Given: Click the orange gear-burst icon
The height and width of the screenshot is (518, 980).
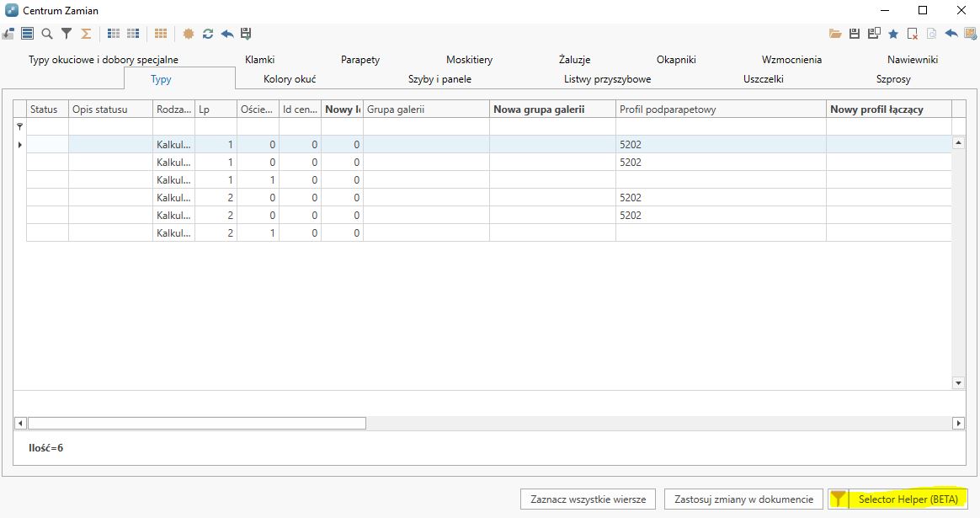Looking at the screenshot, I should [188, 34].
